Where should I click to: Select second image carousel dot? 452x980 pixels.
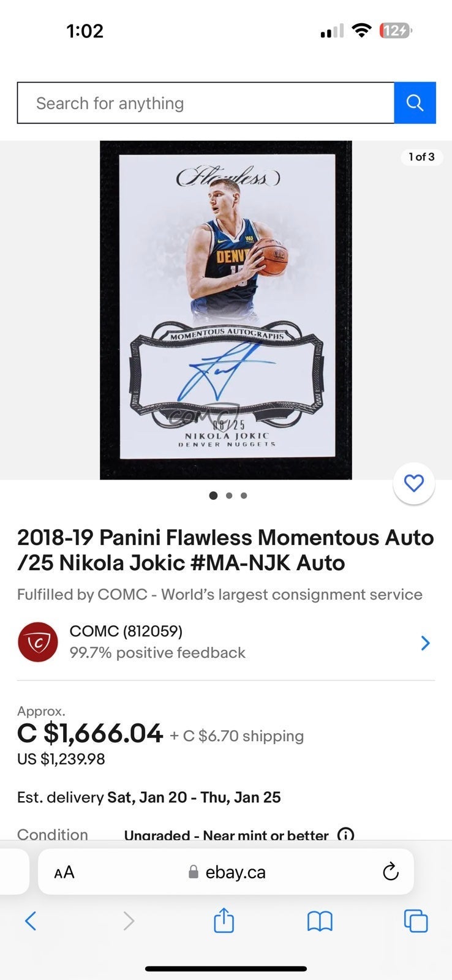click(x=229, y=496)
